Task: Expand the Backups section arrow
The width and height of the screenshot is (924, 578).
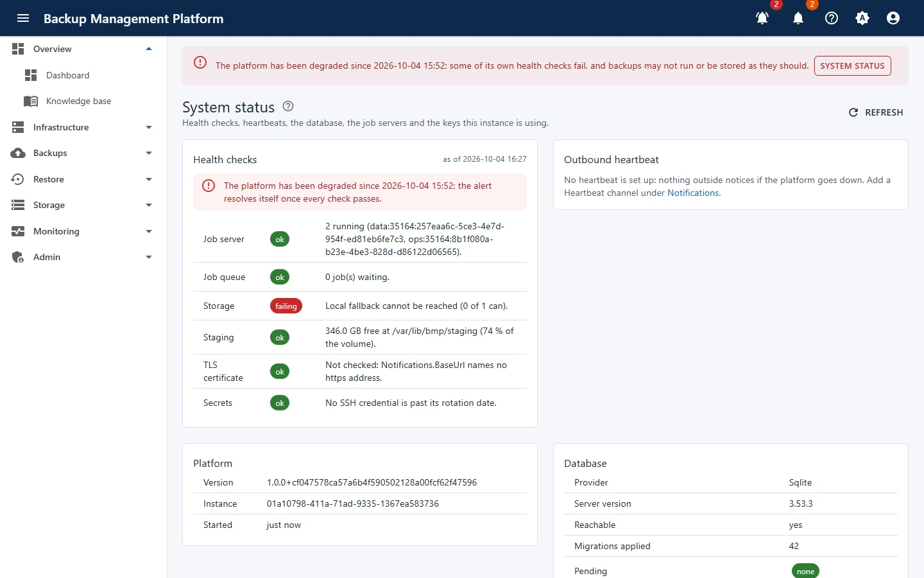Action: (149, 153)
